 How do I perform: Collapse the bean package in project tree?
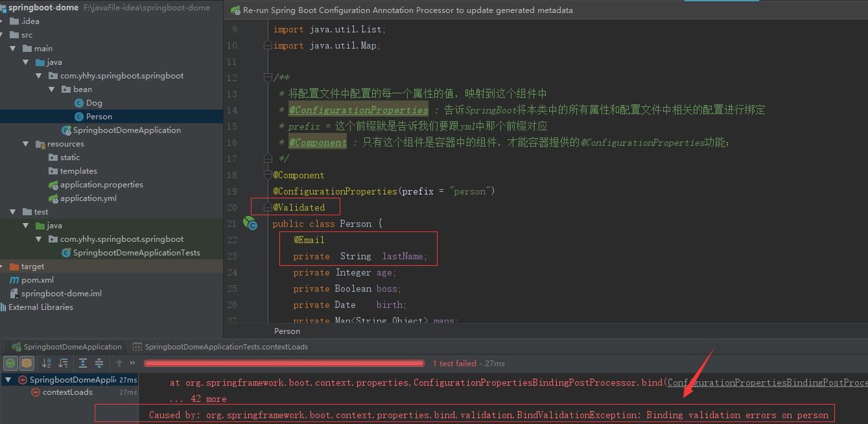51,89
